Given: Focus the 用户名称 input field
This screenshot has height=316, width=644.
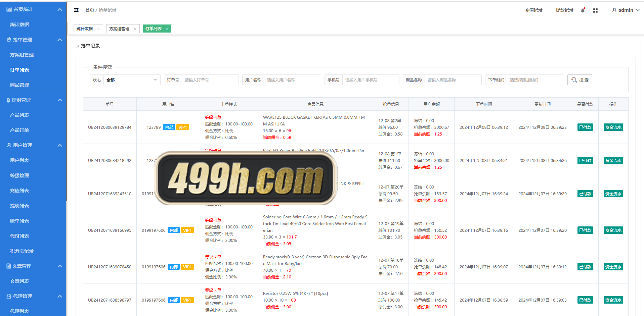Looking at the screenshot, I should (x=292, y=80).
